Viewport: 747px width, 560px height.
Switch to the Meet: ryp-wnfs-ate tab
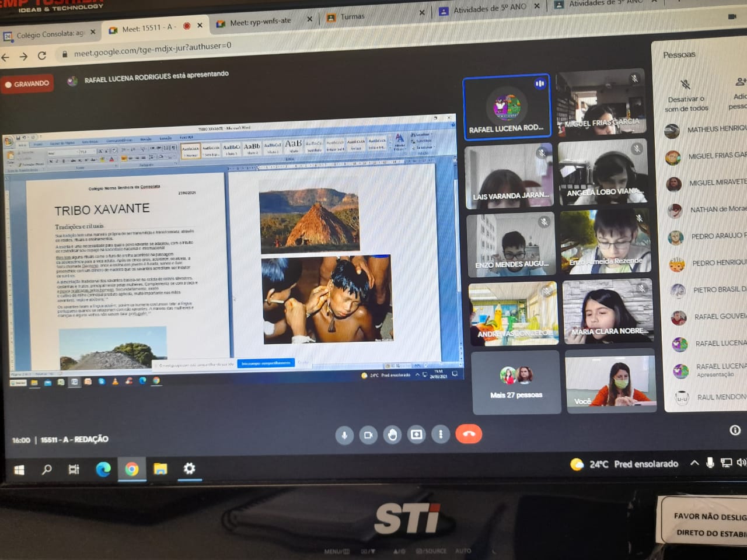point(260,22)
